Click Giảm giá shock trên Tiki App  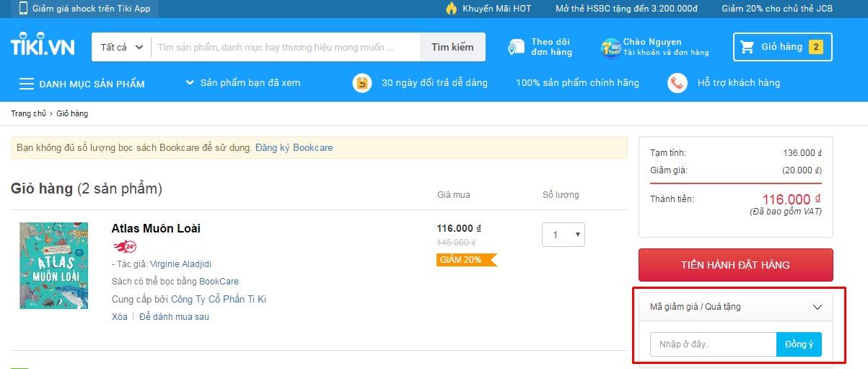pos(91,9)
